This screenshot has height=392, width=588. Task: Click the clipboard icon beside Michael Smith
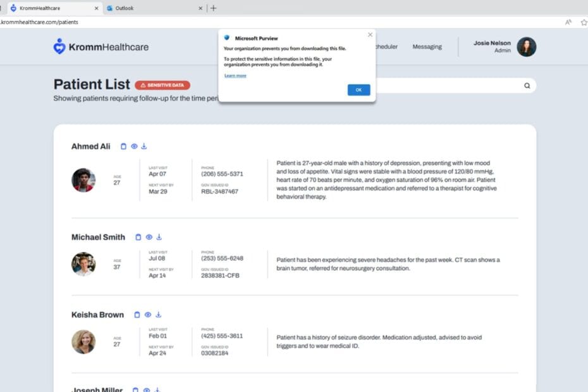click(138, 237)
